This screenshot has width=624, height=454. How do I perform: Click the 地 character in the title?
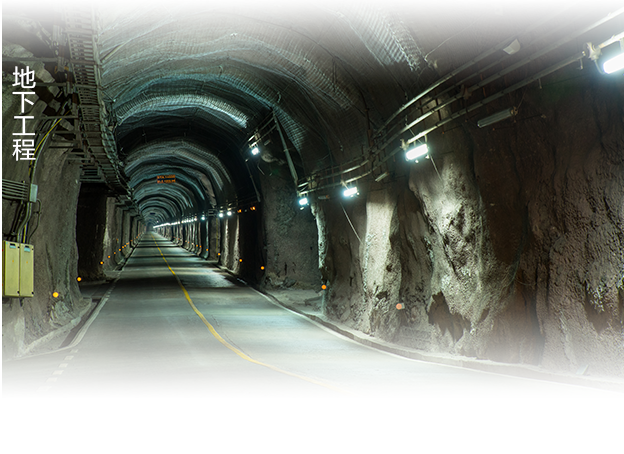24,78
